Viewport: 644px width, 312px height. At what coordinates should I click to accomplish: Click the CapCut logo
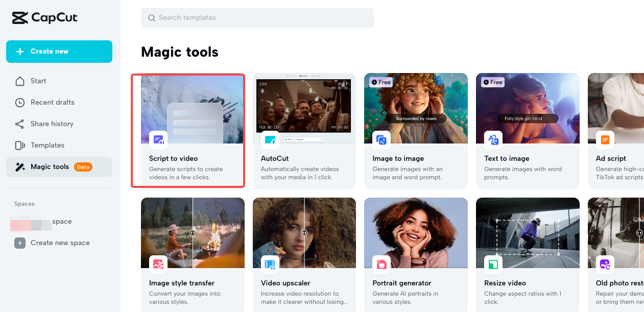44,17
